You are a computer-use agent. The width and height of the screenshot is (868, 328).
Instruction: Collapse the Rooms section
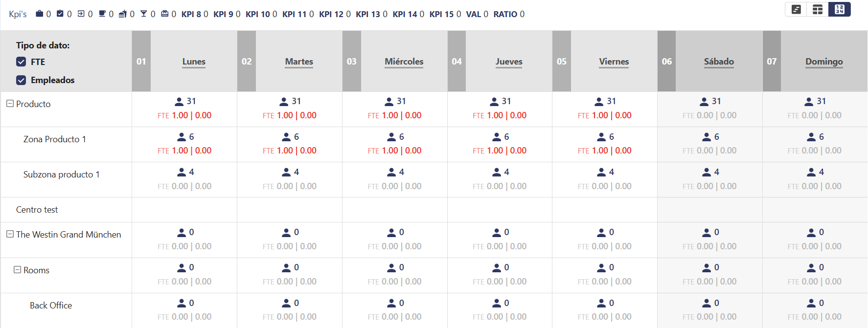pyautogui.click(x=17, y=270)
